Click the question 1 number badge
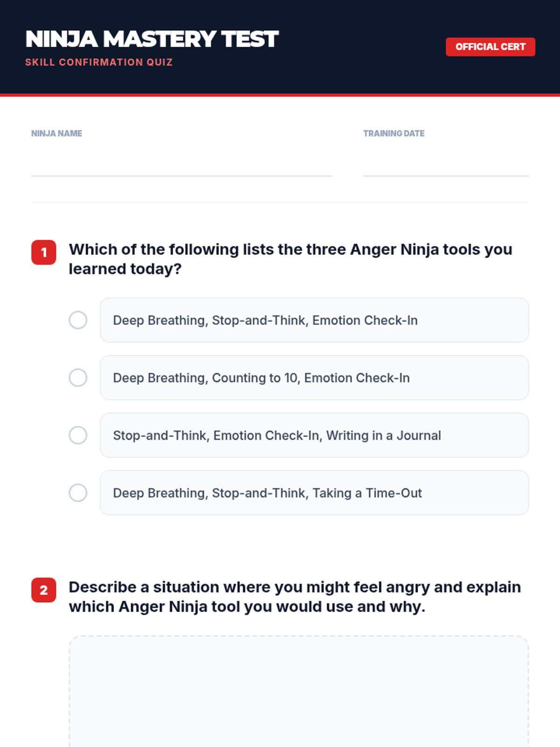560x747 pixels. pos(44,252)
